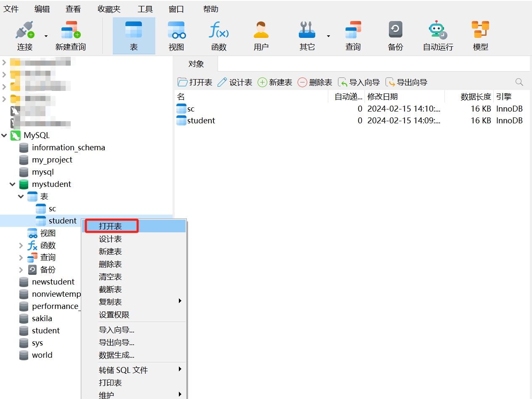Expand the 函数 node under mystudent
Screen dimensions: 532x399
point(21,245)
